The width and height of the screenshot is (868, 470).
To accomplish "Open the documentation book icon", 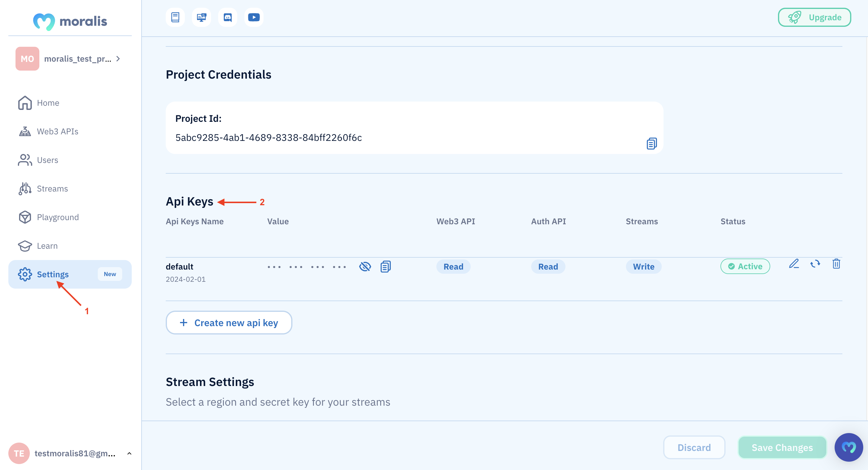I will pos(175,17).
